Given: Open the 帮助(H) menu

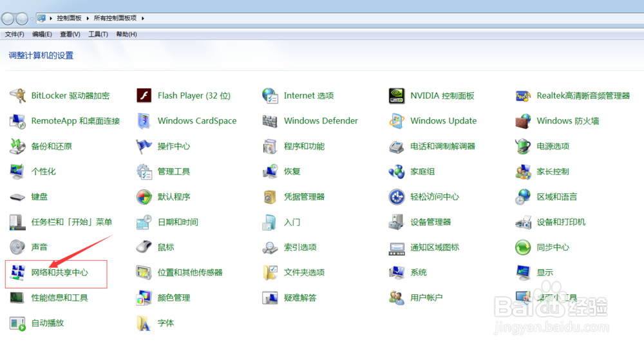Looking at the screenshot, I should [126, 34].
